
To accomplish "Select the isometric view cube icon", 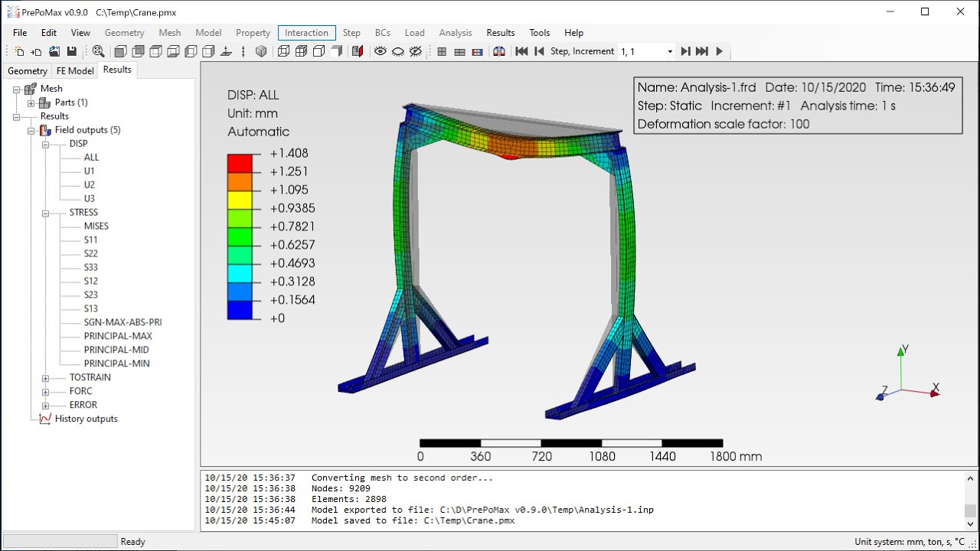I will pos(261,51).
